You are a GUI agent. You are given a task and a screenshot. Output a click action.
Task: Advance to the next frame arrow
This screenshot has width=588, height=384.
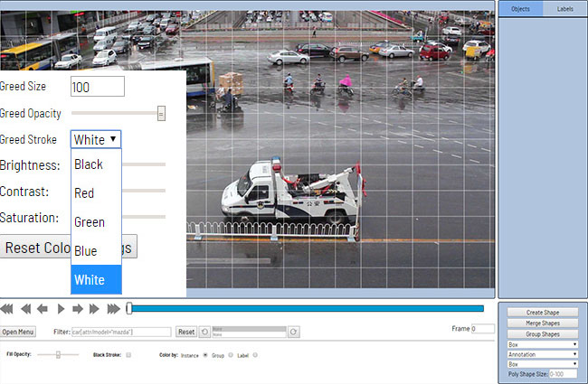pyautogui.click(x=76, y=308)
